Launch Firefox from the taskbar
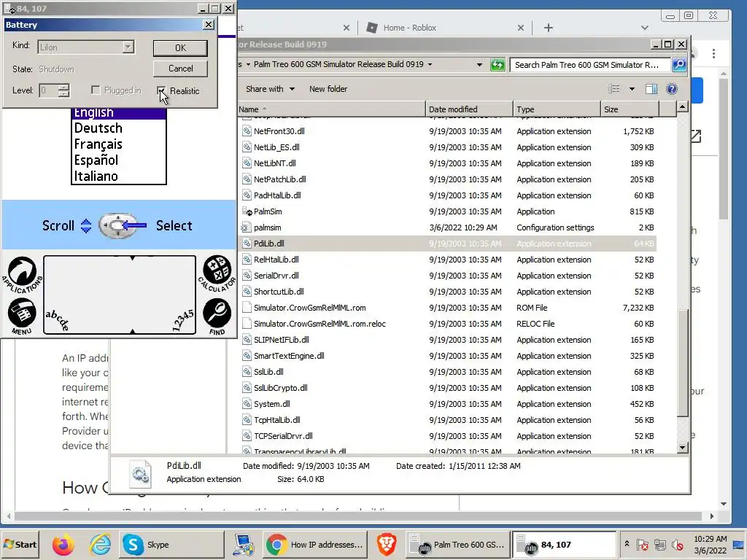This screenshot has height=560, width=747. pyautogui.click(x=63, y=544)
